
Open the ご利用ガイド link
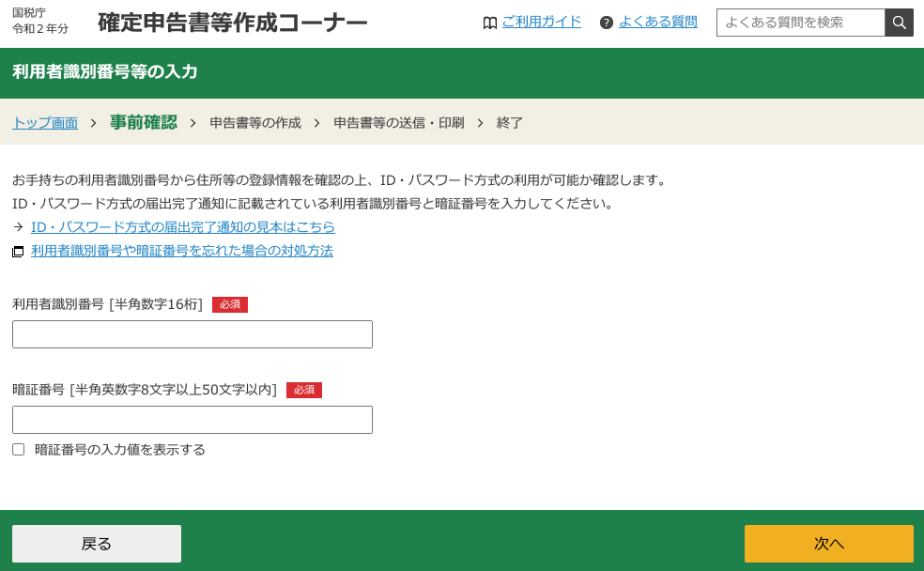point(541,21)
